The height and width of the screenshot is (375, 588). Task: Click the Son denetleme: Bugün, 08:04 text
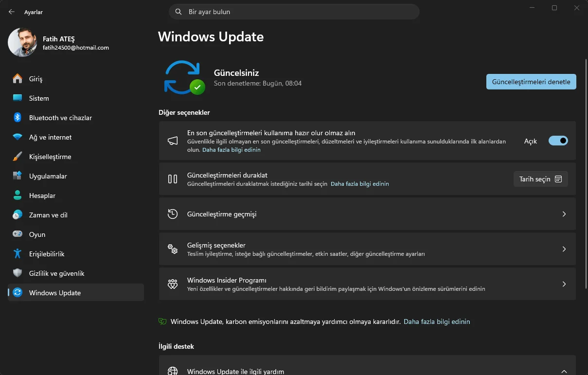pyautogui.click(x=258, y=84)
